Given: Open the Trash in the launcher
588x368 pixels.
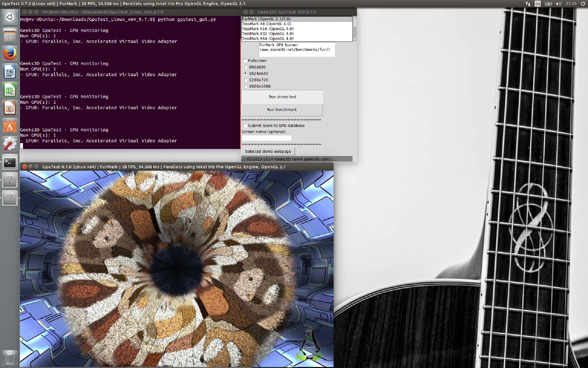Looking at the screenshot, I should (x=10, y=358).
